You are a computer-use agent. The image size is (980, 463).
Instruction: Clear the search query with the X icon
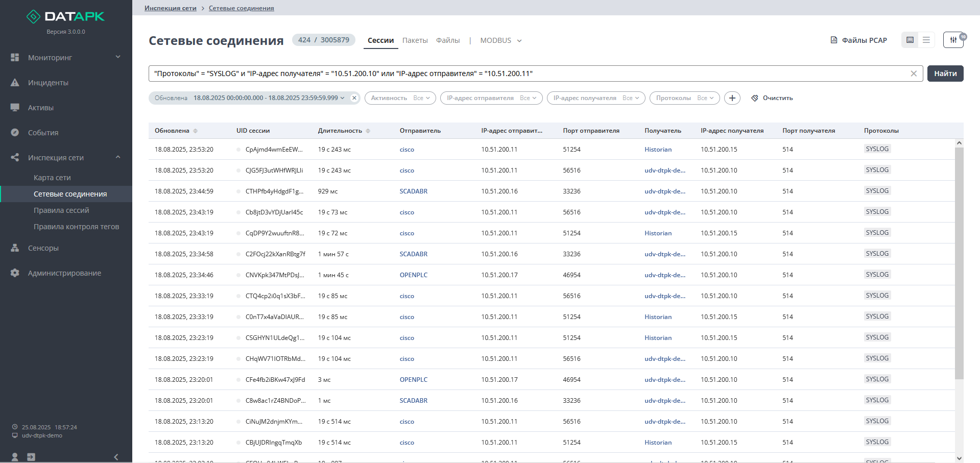click(914, 74)
